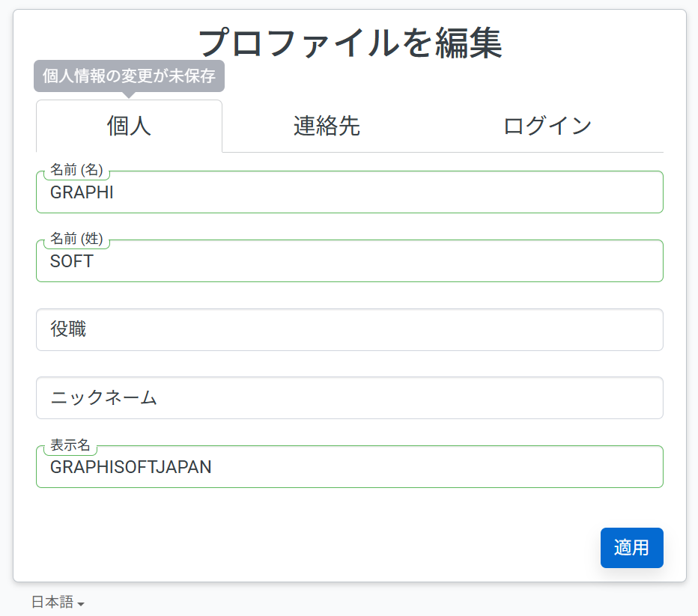Screen dimensions: 698x616
Task: Click the text GRAPHI in first name field
Action: 82,192
